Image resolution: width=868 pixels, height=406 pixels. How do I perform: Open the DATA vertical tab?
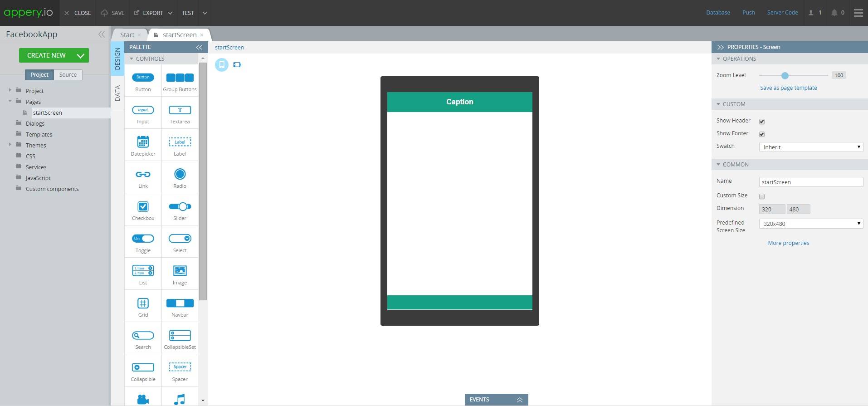click(117, 93)
